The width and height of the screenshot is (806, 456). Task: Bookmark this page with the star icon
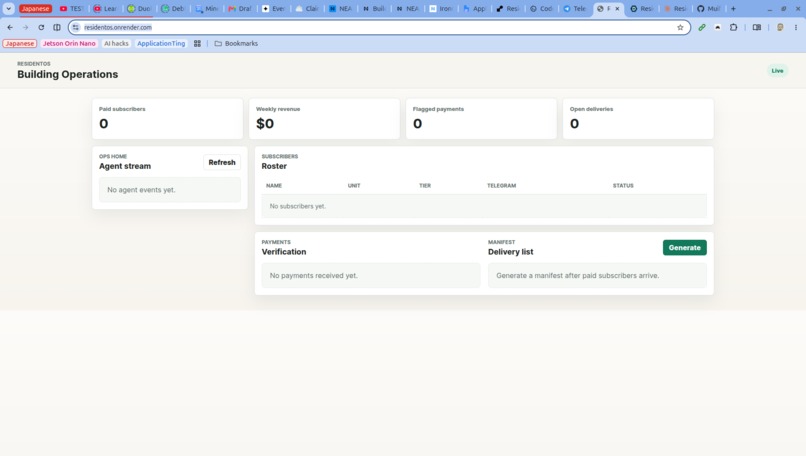(x=680, y=27)
